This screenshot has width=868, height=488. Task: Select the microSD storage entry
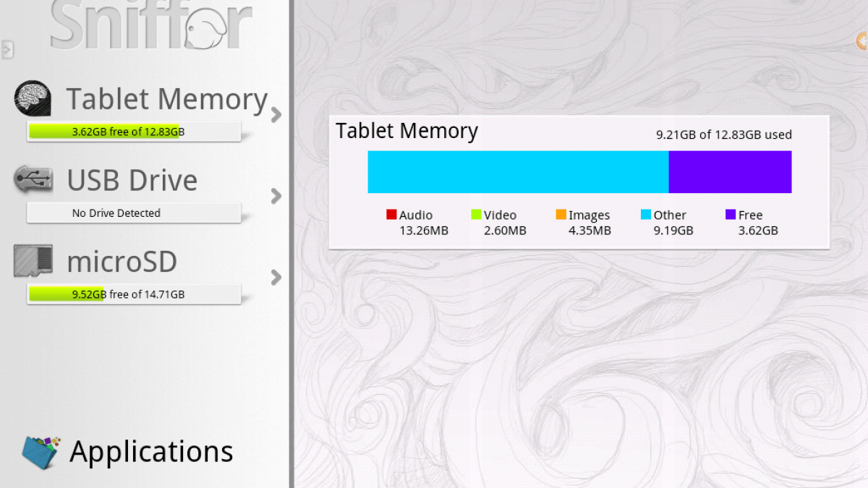pyautogui.click(x=122, y=262)
